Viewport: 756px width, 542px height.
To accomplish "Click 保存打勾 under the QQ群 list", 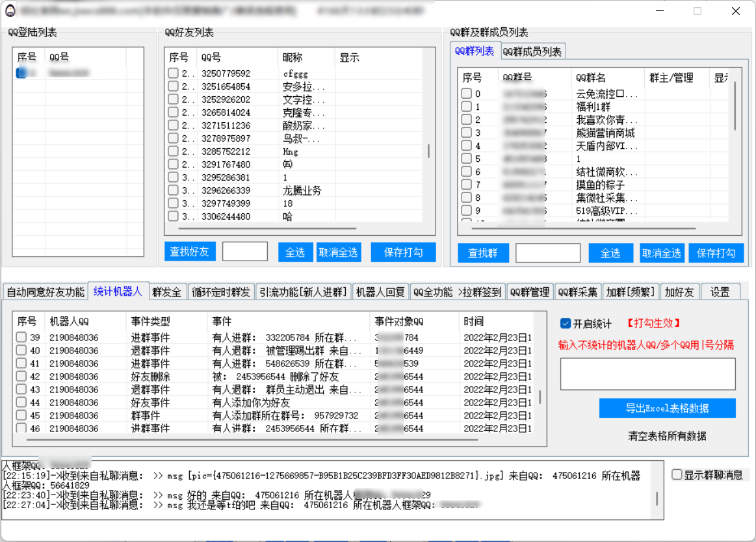I will tap(716, 253).
